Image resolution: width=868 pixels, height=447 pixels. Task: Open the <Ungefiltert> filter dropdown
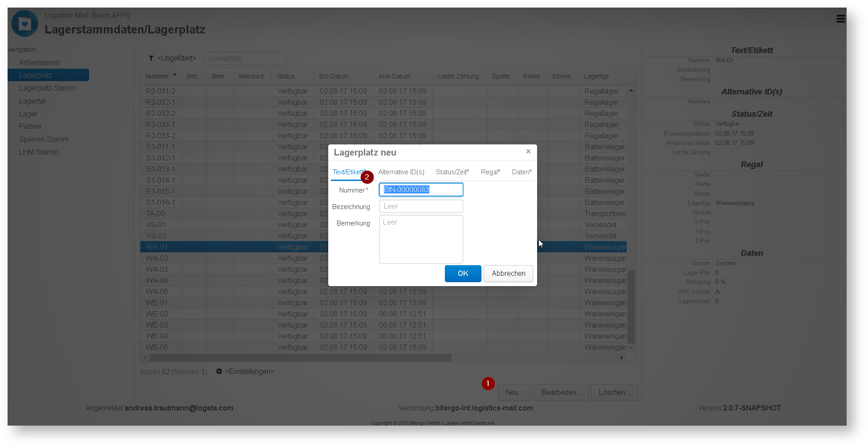pos(176,58)
